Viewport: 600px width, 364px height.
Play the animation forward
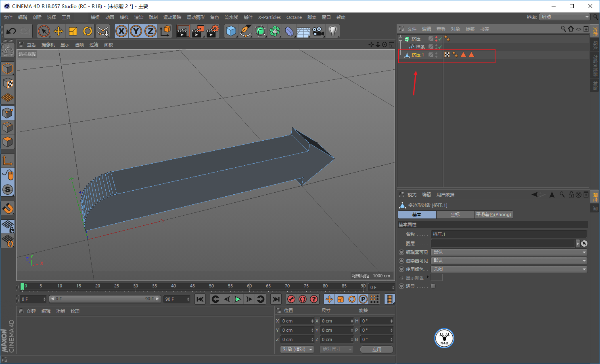238,299
